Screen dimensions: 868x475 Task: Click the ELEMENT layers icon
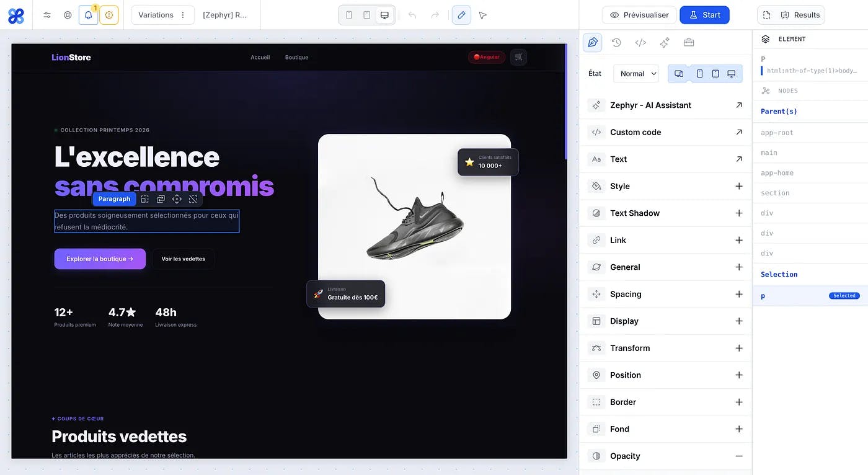(766, 39)
